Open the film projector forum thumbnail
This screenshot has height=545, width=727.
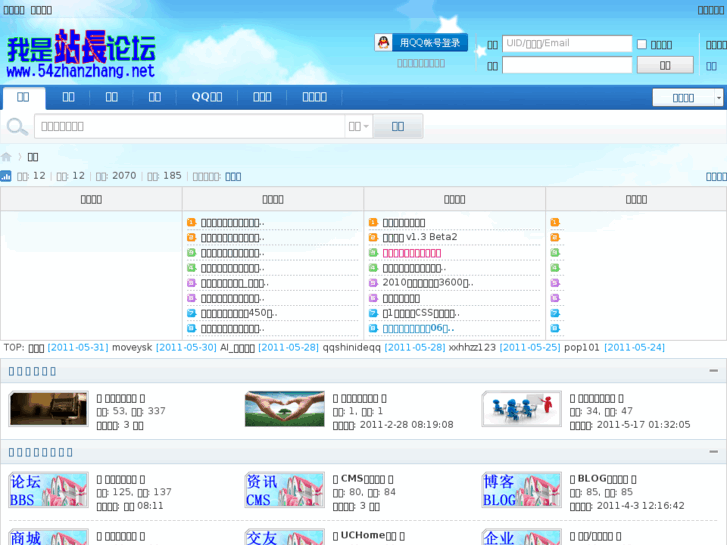pyautogui.click(x=48, y=409)
